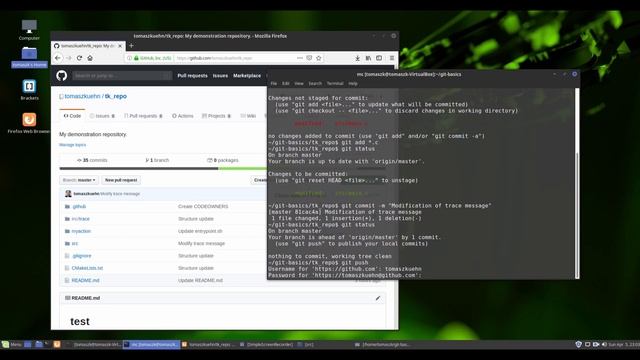
Task: View the 0 packages
Action: tap(222, 160)
